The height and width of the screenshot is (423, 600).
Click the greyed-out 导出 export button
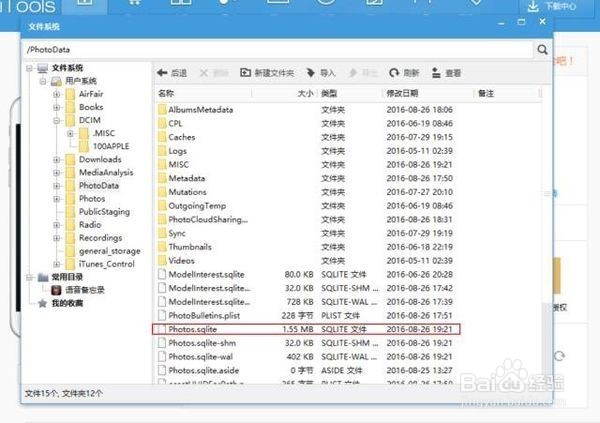[363, 73]
